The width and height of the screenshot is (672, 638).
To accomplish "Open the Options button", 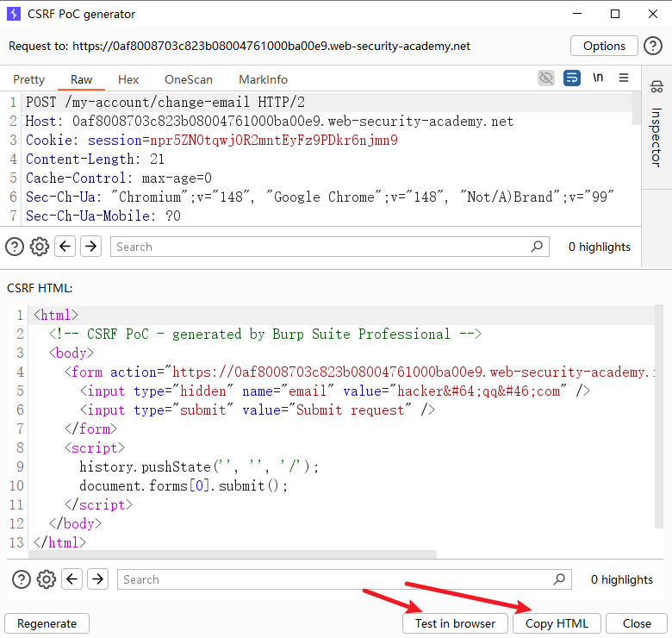I will 604,46.
